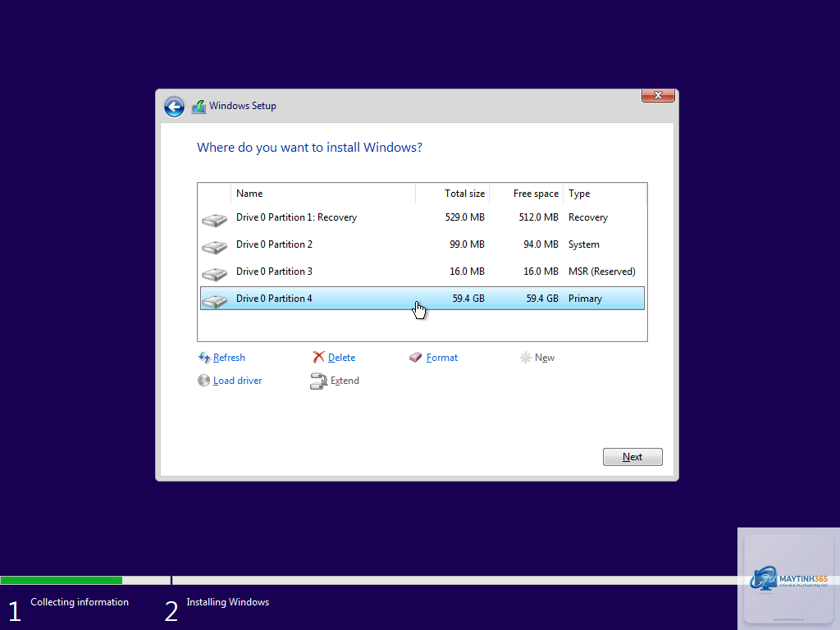The image size is (840, 630).
Task: Click the 512.0 MB free space cell
Action: click(x=538, y=217)
